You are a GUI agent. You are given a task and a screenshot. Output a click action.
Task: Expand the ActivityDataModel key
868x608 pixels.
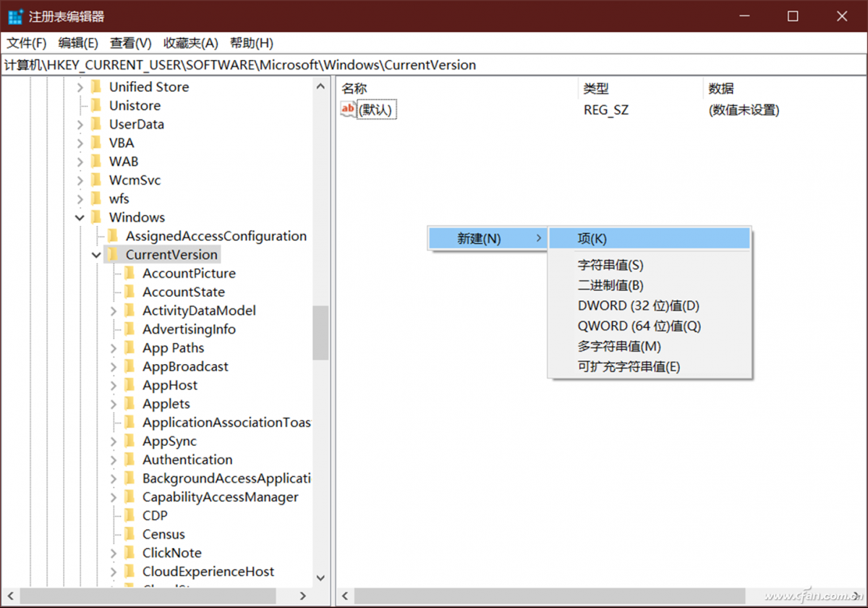[113, 311]
